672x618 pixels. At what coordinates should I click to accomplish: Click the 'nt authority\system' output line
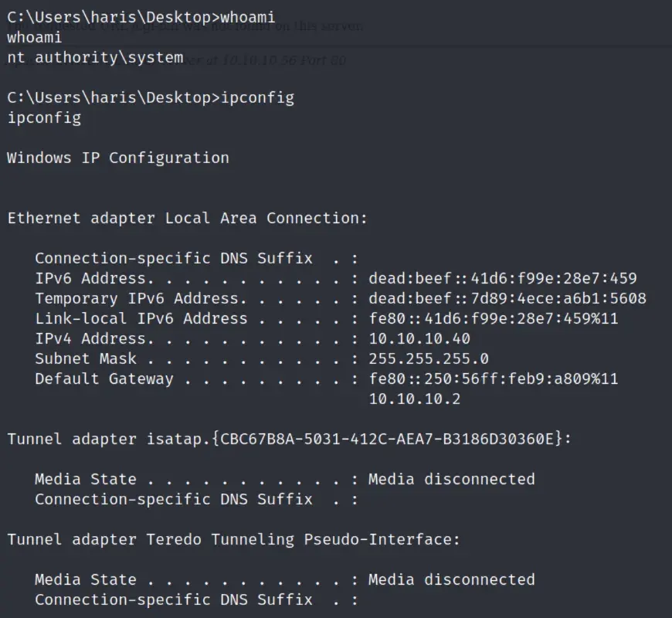coord(95,57)
